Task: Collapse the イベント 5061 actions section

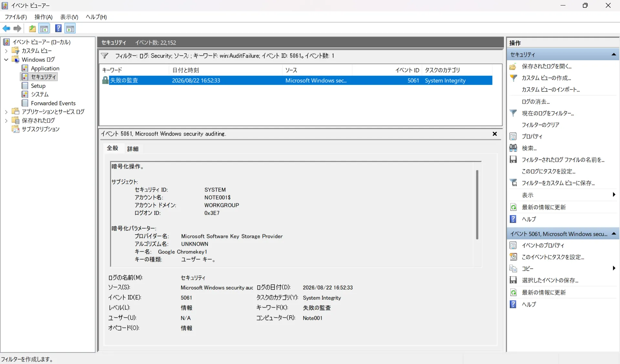Action: click(x=614, y=234)
